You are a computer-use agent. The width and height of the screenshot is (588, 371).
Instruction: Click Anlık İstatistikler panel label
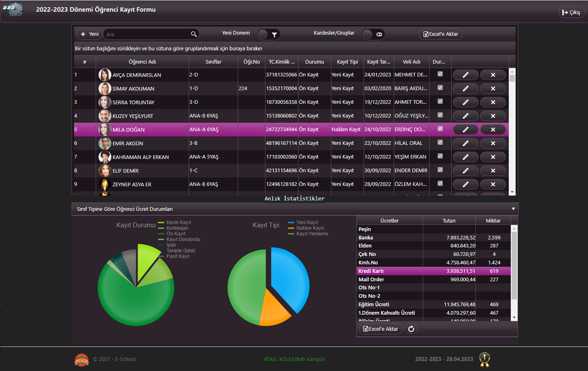tap(294, 198)
